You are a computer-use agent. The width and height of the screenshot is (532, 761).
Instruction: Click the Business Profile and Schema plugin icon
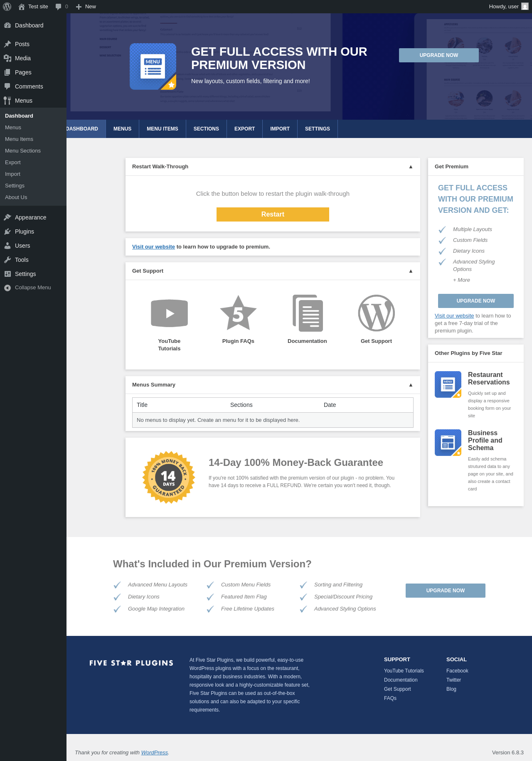pos(448,443)
